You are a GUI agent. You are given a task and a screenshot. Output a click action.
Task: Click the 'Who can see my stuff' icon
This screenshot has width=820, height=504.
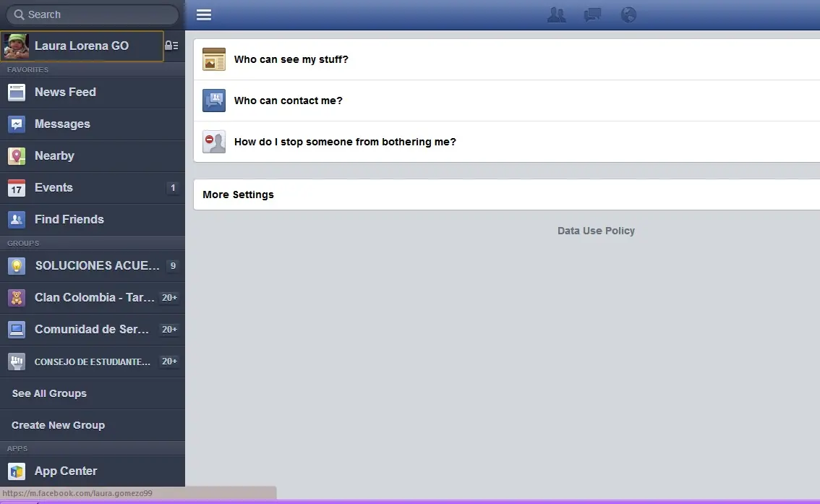pos(214,59)
